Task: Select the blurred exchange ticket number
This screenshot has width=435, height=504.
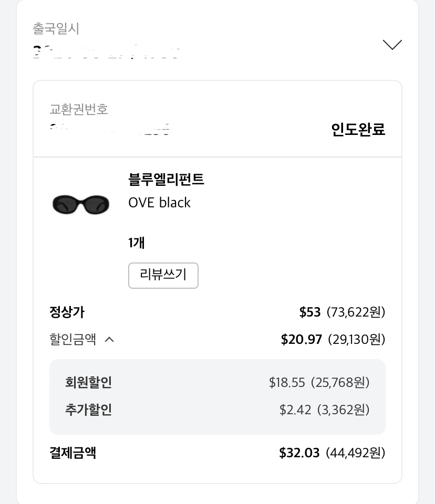Action: 109,129
